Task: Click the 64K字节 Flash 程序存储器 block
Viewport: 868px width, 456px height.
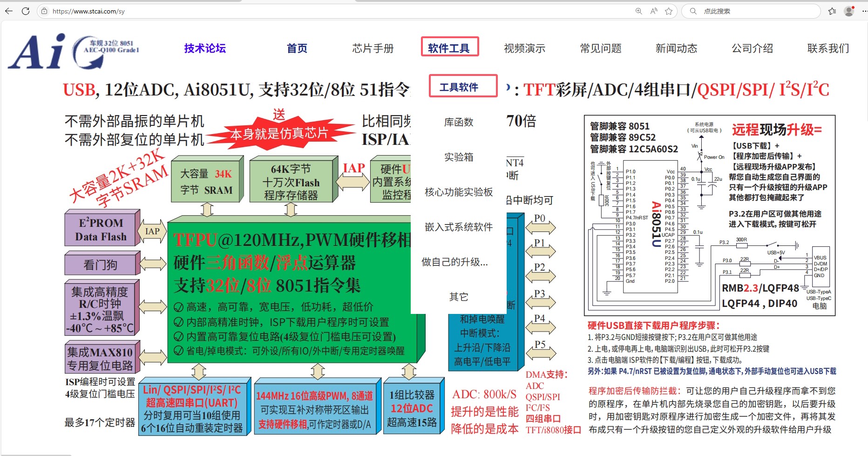Action: [293, 179]
